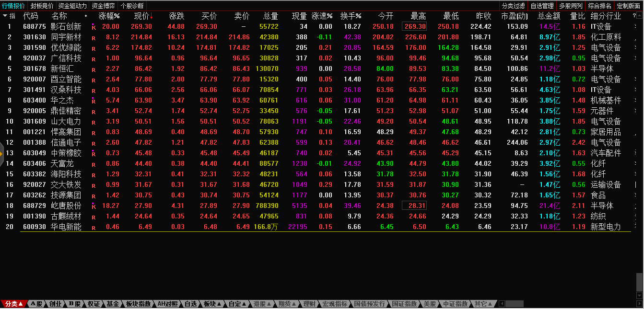Click the 自选管理 button
Image resolution: width=644 pixels, height=309 pixels.
click(542, 6)
